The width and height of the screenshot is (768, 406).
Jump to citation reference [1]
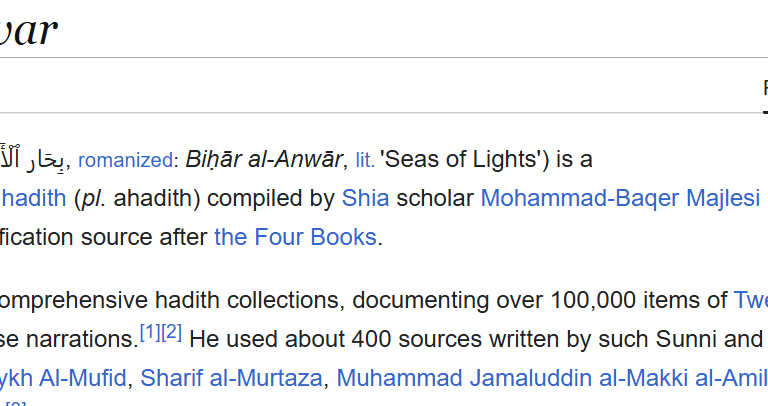tap(150, 333)
